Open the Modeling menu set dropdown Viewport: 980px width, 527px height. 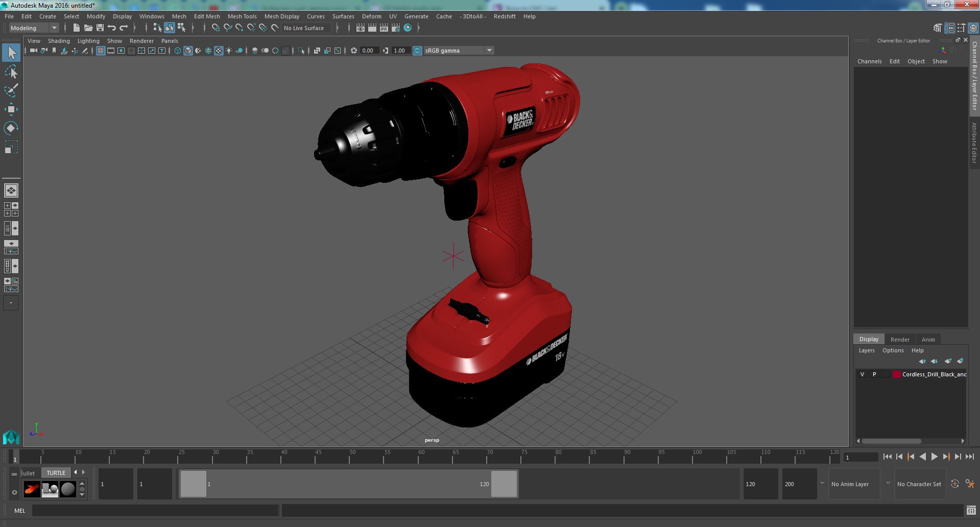34,28
